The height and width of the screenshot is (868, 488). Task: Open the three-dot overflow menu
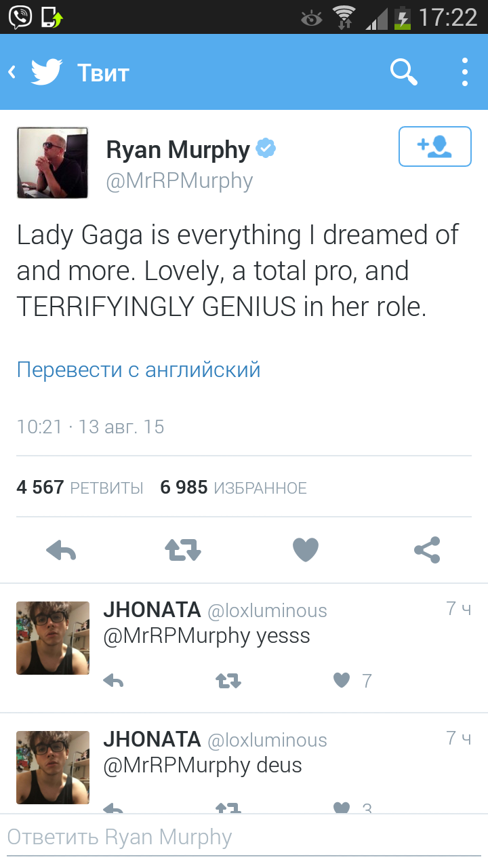[x=465, y=72]
